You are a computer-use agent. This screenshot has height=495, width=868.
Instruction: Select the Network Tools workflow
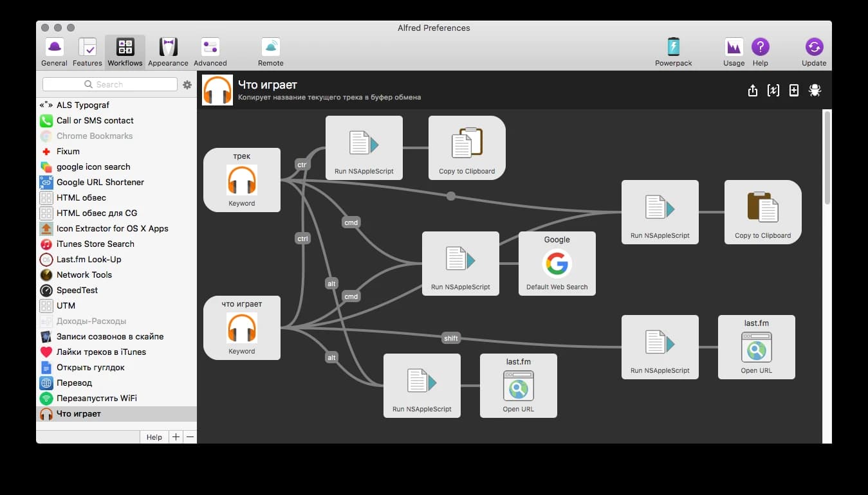pyautogui.click(x=84, y=274)
